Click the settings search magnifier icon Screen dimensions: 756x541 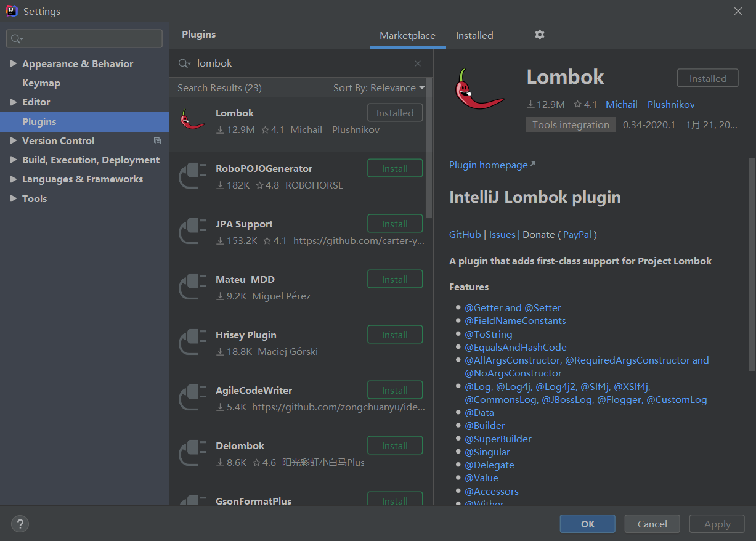[17, 39]
